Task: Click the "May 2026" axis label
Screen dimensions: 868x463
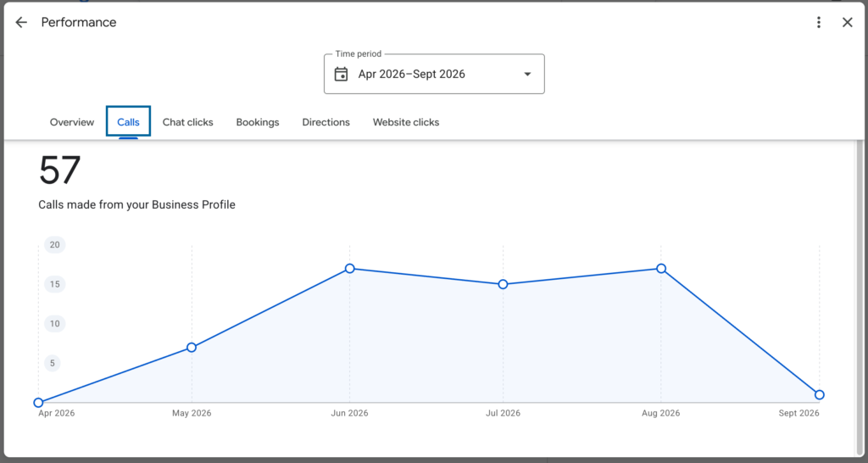Action: pyautogui.click(x=192, y=413)
